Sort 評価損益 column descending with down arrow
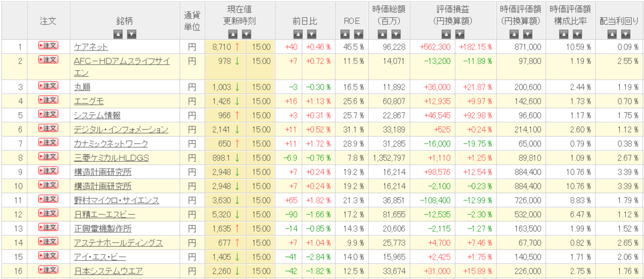 tap(459, 34)
